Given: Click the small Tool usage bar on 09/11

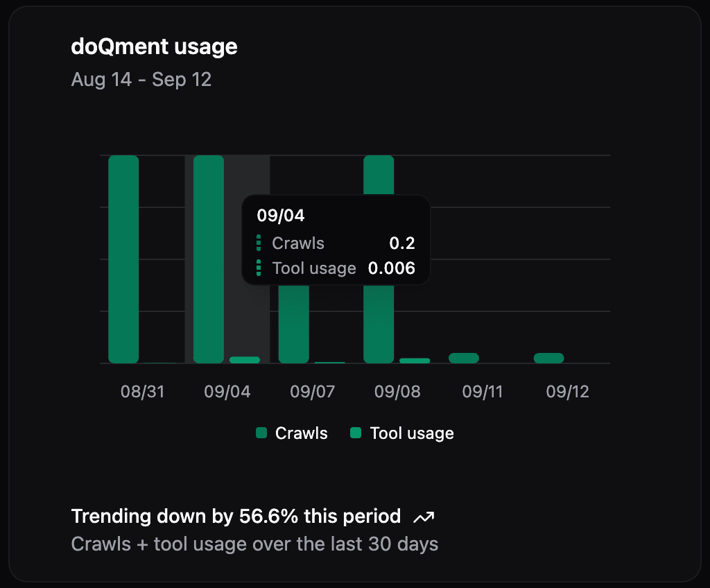Looking at the screenshot, I should 463,356.
